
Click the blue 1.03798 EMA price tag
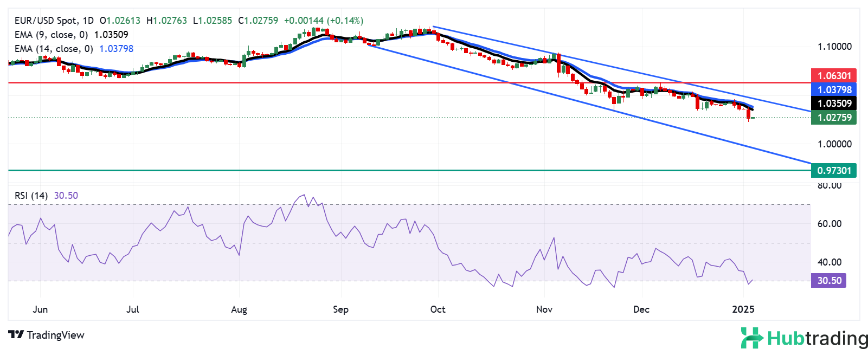(833, 89)
